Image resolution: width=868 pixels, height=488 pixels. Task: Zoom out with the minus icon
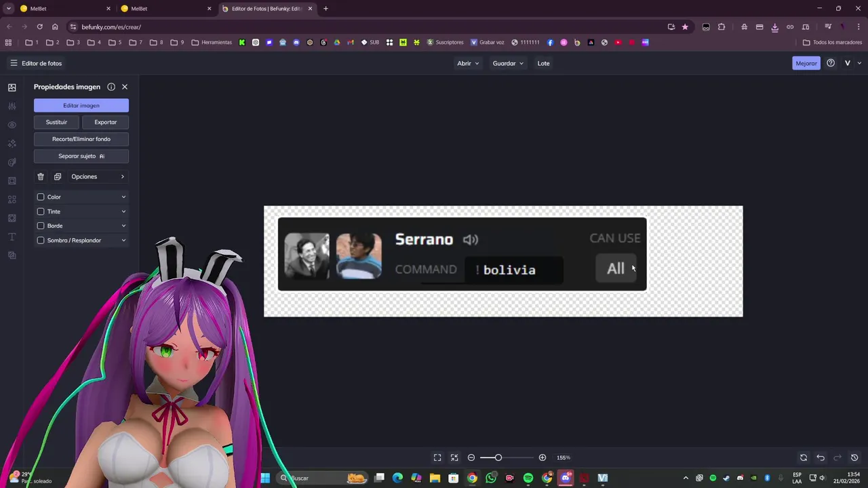click(471, 457)
